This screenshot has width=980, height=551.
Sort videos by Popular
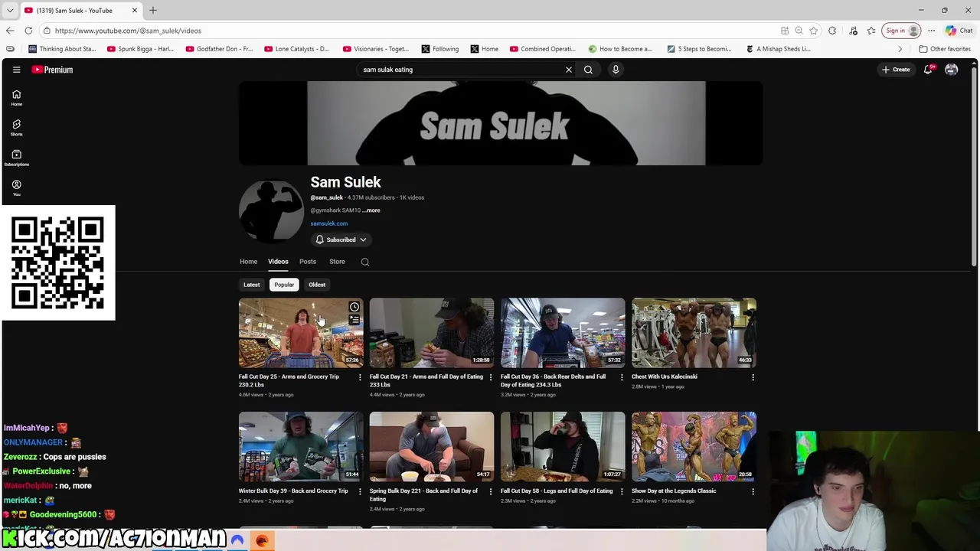pos(284,285)
